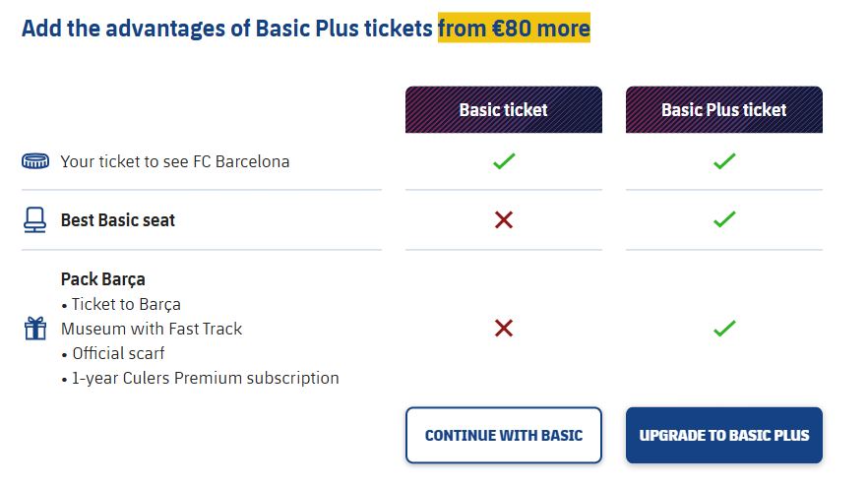This screenshot has height=485, width=868.
Task: Select the Basic ticket column header
Action: point(504,109)
